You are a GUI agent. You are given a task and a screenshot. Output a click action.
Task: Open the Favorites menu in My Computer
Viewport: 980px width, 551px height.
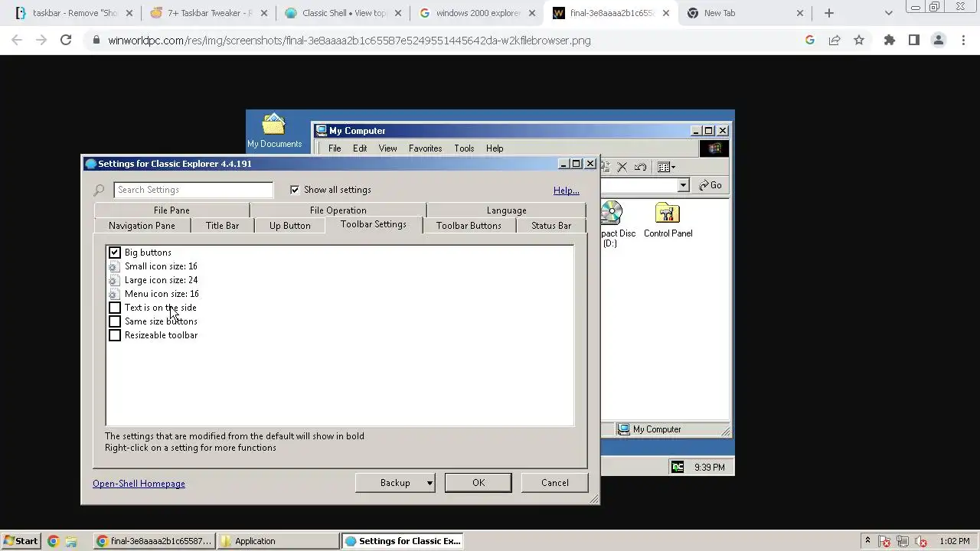coord(425,148)
